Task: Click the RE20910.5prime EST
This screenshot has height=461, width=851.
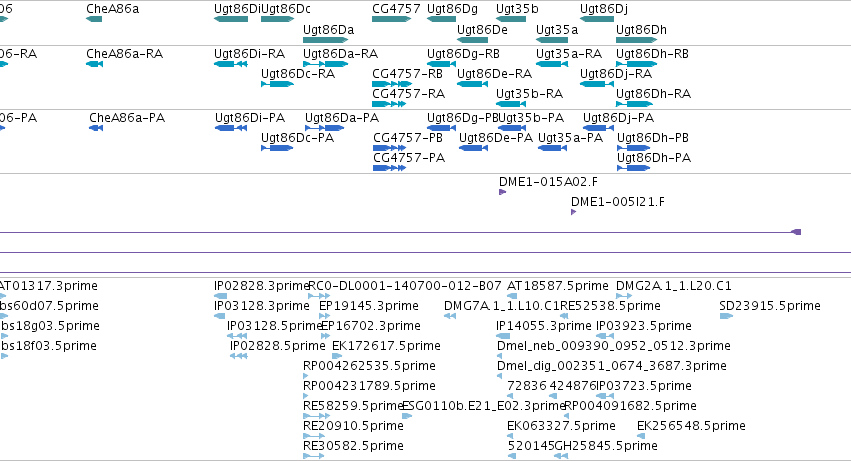Action: pyautogui.click(x=314, y=437)
